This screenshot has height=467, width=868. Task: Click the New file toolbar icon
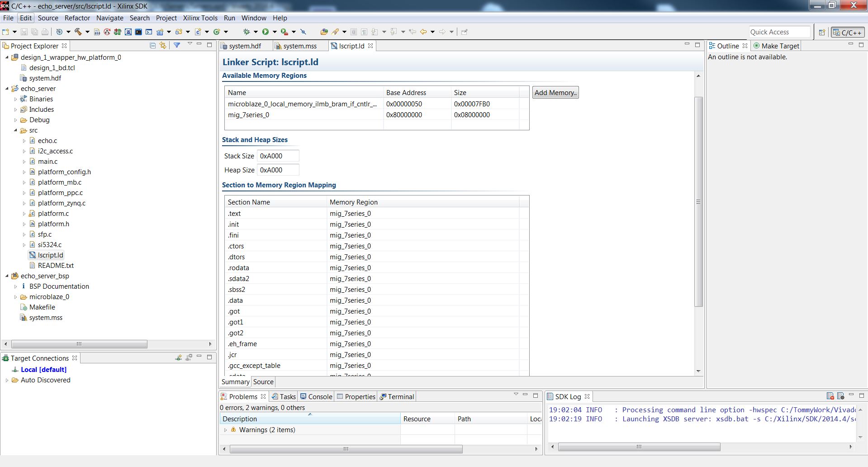click(x=5, y=32)
